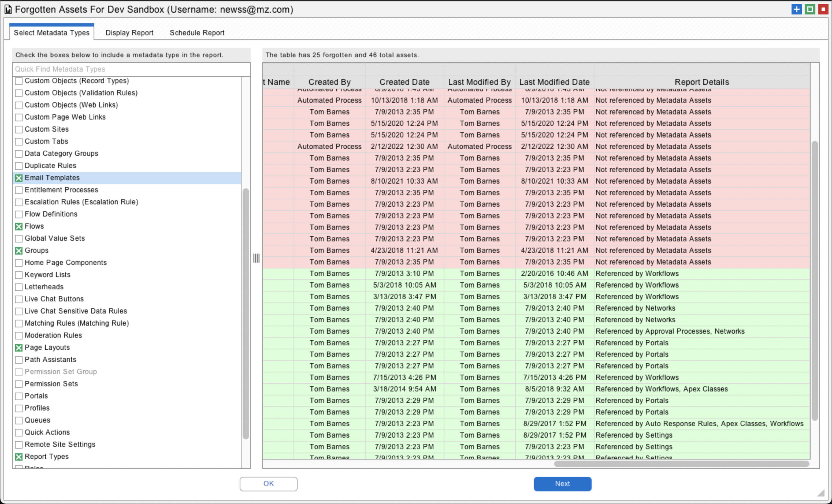The width and height of the screenshot is (832, 504).
Task: Open the Schedule Report tab
Action: 197,33
